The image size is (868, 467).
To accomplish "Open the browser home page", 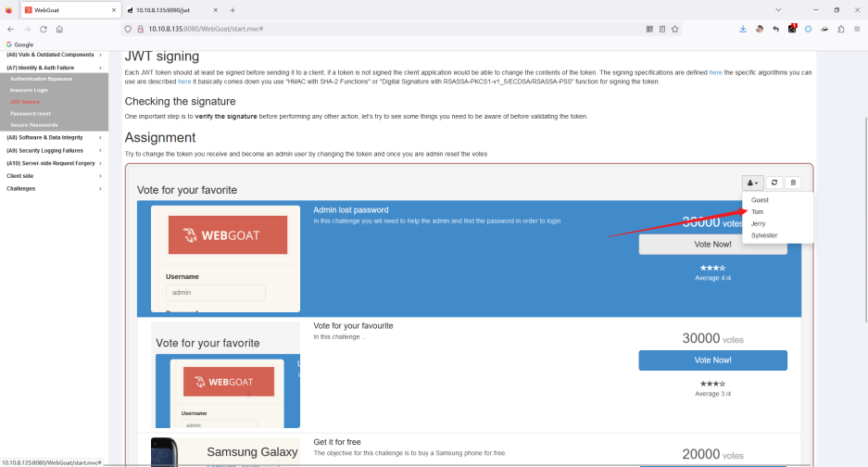I will 59,29.
